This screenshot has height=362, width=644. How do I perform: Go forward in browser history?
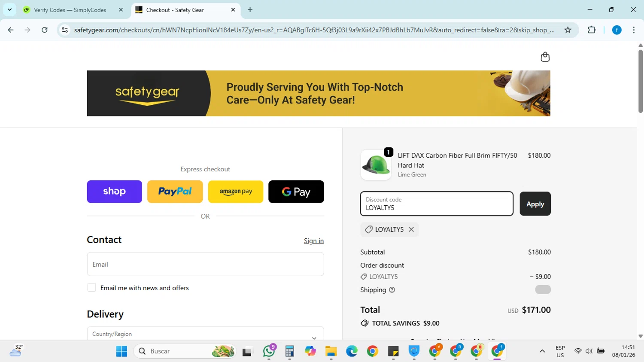point(27,30)
